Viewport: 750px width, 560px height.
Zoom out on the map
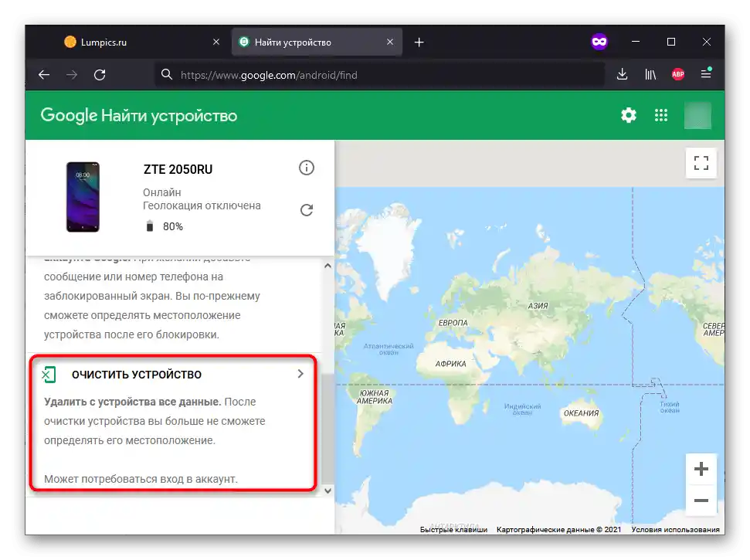tap(701, 501)
